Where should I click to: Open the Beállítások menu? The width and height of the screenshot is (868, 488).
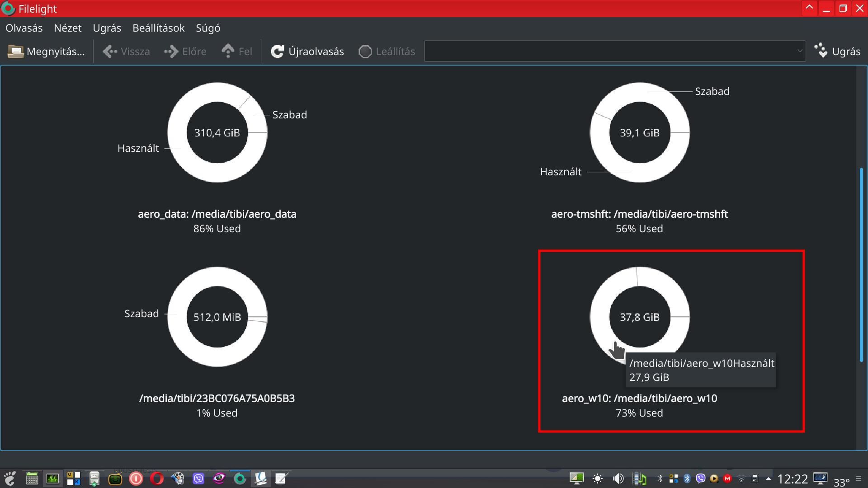pyautogui.click(x=158, y=28)
